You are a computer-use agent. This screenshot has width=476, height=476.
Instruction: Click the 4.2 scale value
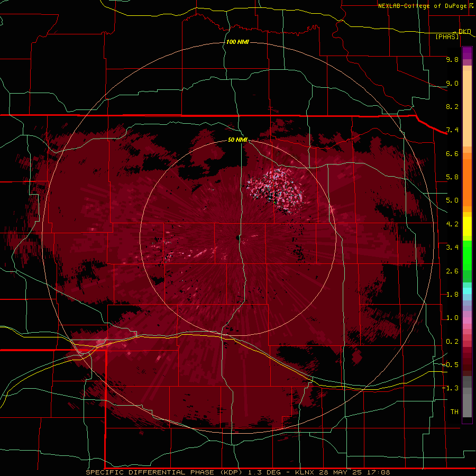coord(452,224)
